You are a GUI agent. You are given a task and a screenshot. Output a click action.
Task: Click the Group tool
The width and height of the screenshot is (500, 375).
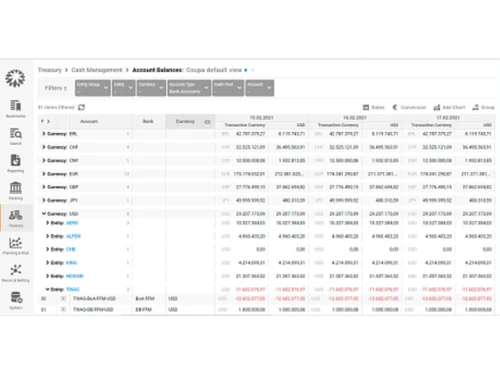tap(483, 107)
